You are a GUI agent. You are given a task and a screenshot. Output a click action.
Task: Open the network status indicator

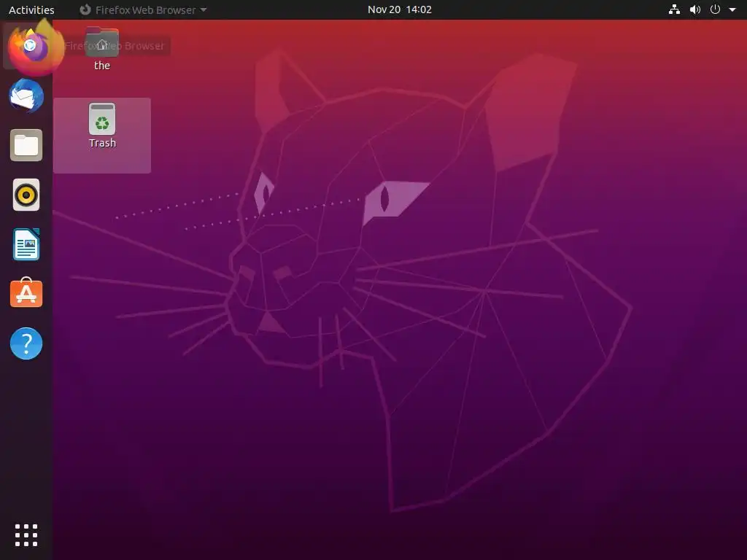click(674, 9)
